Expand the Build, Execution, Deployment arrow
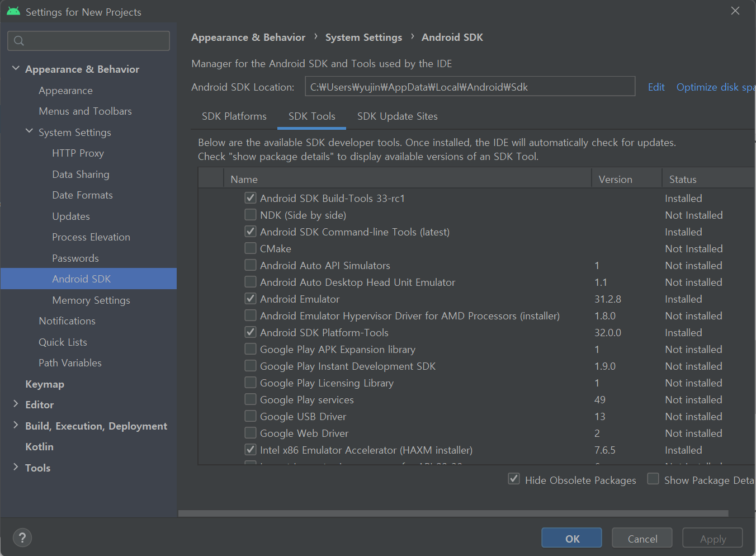 [x=16, y=425]
